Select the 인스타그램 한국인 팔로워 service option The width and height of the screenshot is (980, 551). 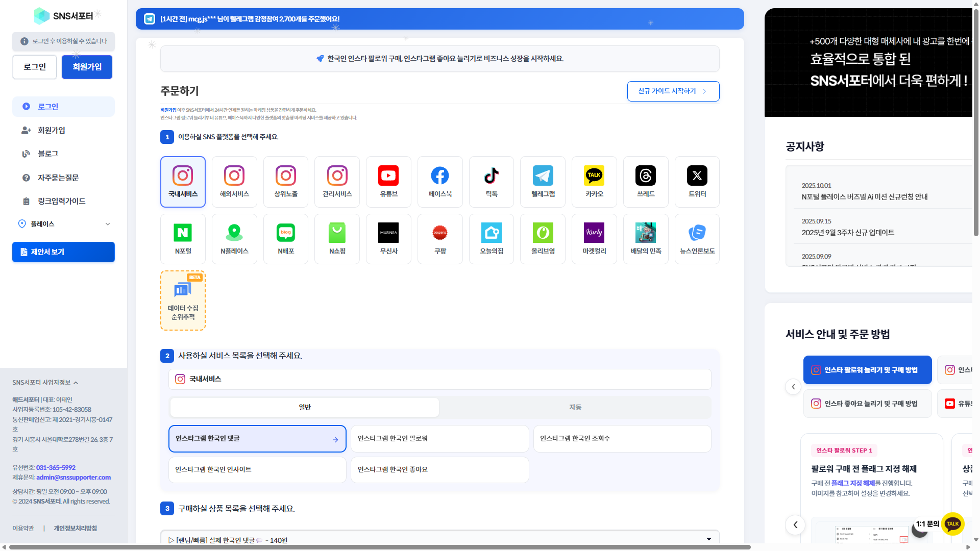439,439
